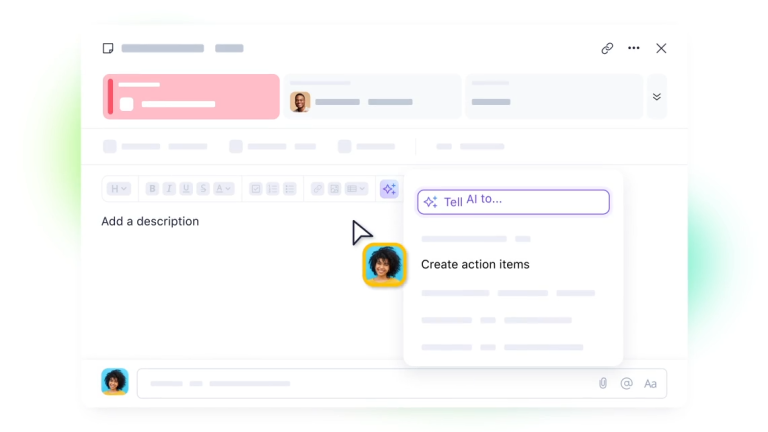The width and height of the screenshot is (768, 432).
Task: Expand task fields with the double chevron
Action: [657, 97]
